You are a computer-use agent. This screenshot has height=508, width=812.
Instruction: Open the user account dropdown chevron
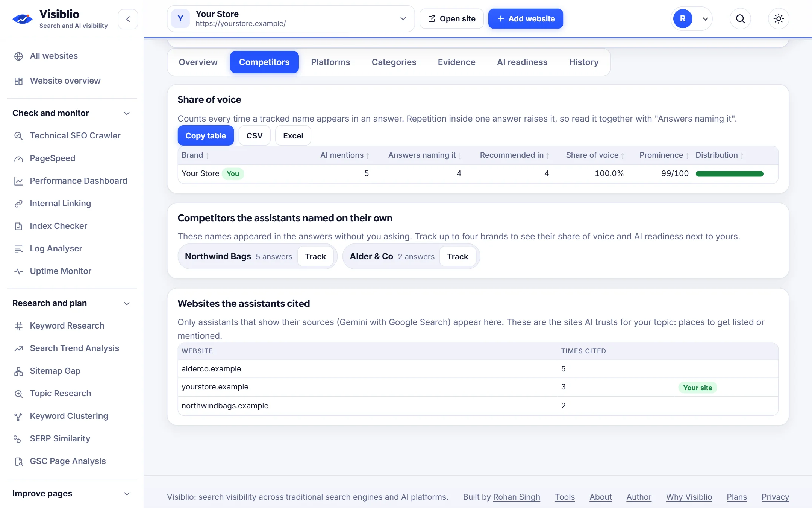[705, 19]
